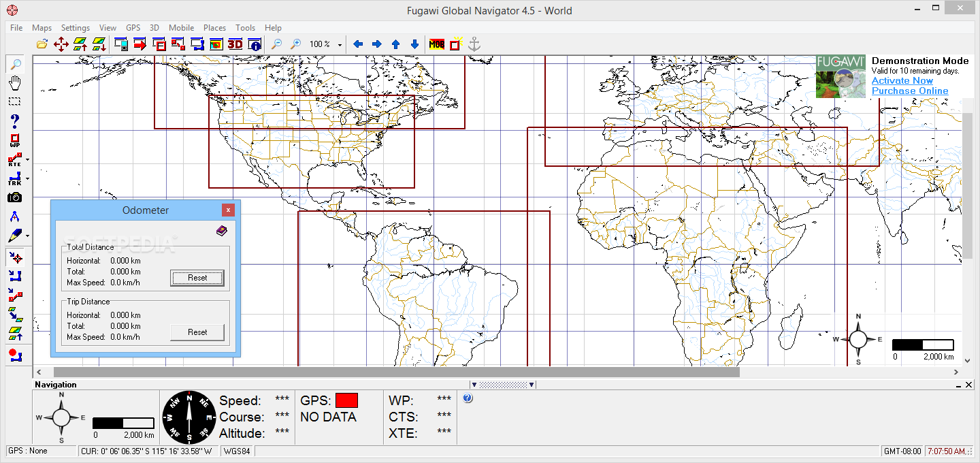Open the zoom percentage dropdown arrow
Image resolution: width=980 pixels, height=463 pixels.
coord(340,45)
